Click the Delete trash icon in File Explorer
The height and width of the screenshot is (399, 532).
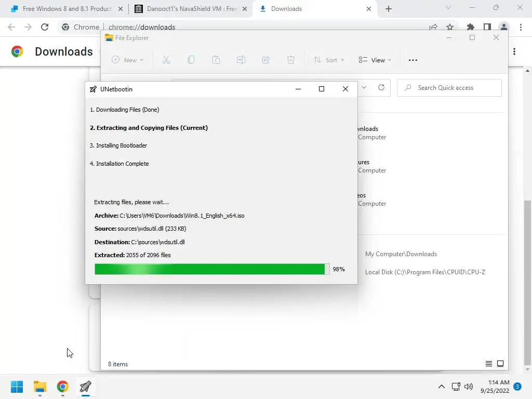(x=291, y=60)
